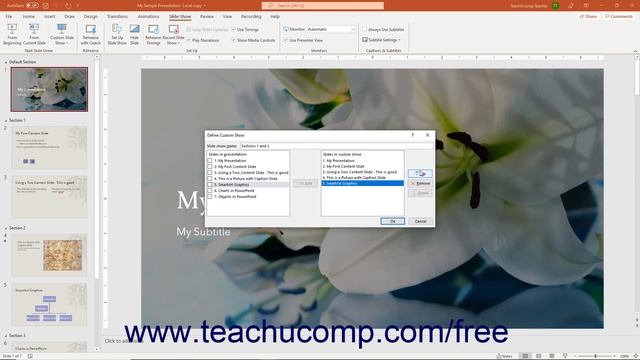Collapse the ribbon
The height and width of the screenshot is (360, 640).
[x=635, y=51]
